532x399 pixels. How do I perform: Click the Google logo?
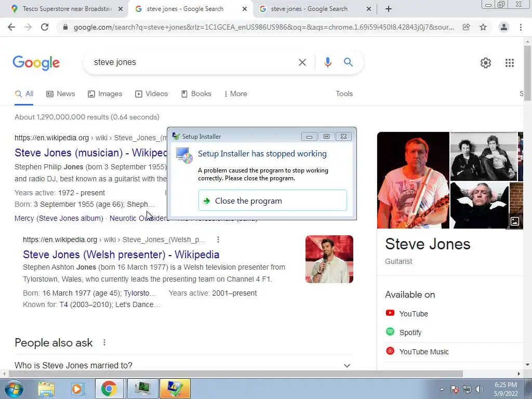(36, 63)
